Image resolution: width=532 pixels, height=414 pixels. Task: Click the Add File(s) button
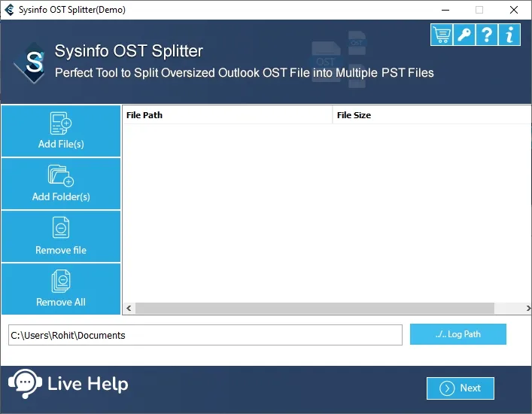[61, 131]
